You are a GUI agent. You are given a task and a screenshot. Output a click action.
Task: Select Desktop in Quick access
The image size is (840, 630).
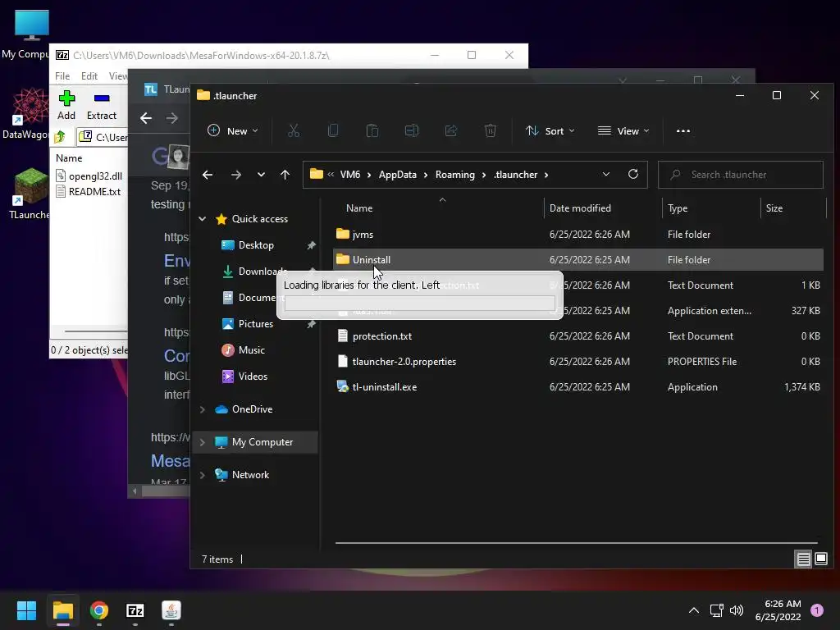pyautogui.click(x=256, y=244)
